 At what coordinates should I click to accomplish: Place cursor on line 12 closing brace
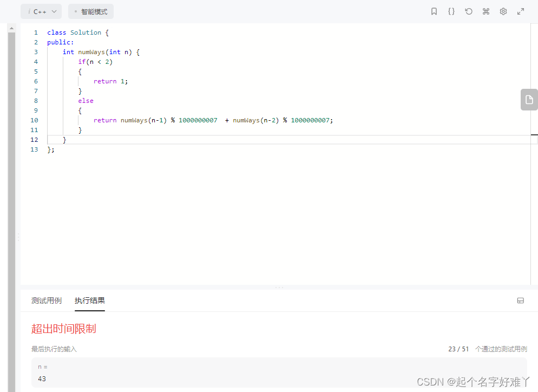tap(64, 140)
